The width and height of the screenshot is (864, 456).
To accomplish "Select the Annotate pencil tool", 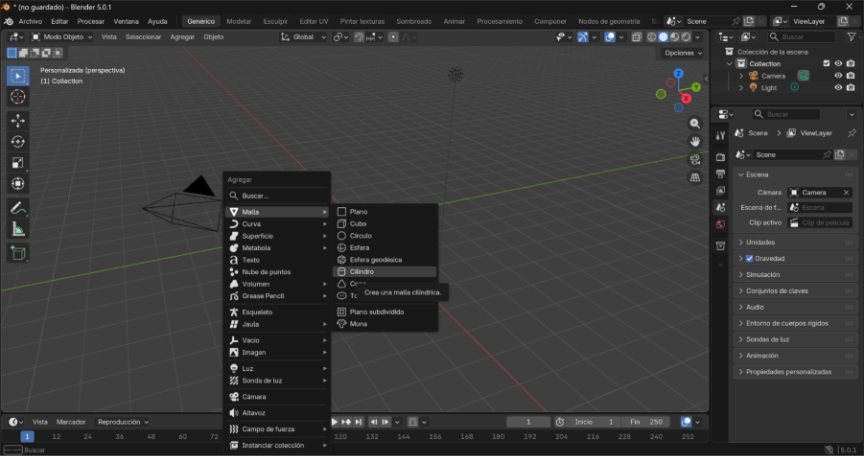I will click(x=18, y=209).
